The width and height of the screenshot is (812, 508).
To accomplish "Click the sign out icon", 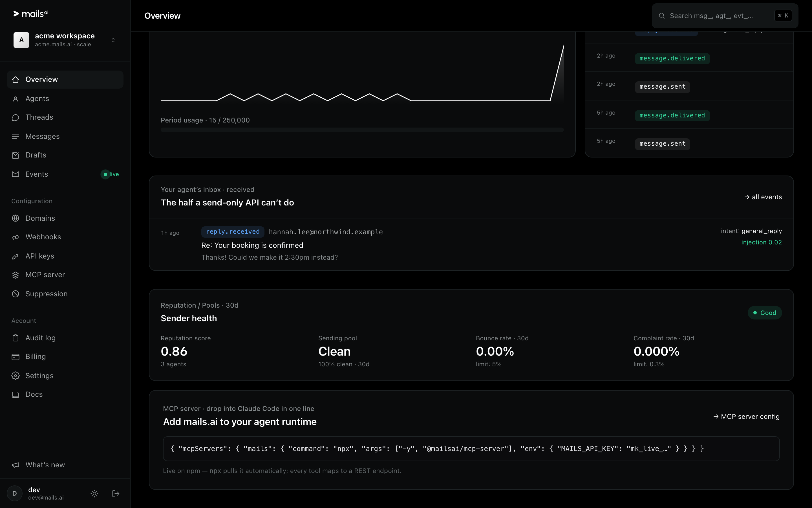I will 116,494.
